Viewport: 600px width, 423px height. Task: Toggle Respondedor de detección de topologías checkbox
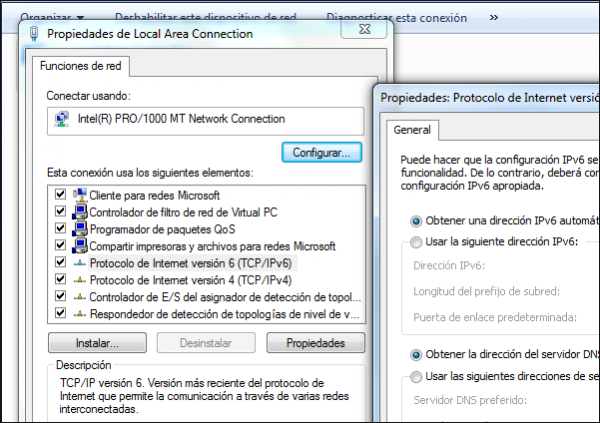pos(60,313)
